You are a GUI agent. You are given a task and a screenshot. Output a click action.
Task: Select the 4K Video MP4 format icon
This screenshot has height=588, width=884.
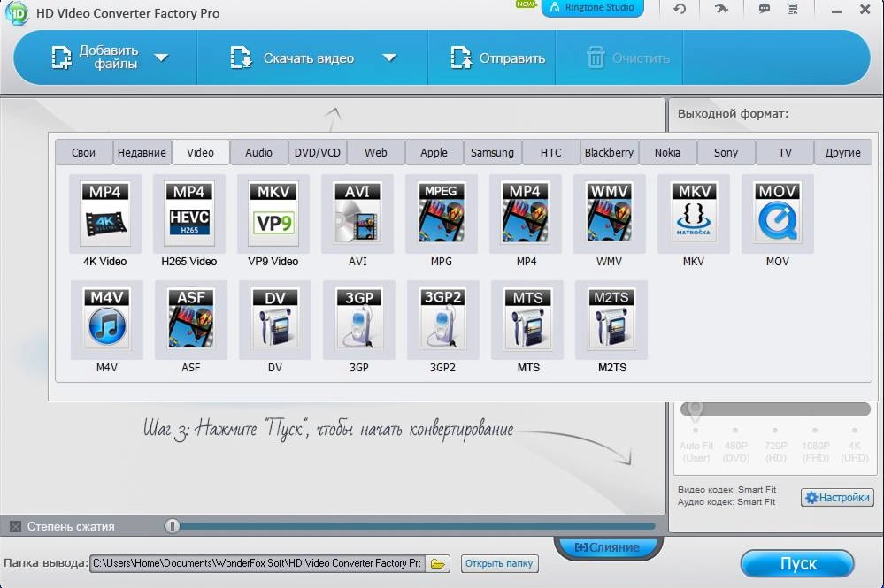coord(105,214)
